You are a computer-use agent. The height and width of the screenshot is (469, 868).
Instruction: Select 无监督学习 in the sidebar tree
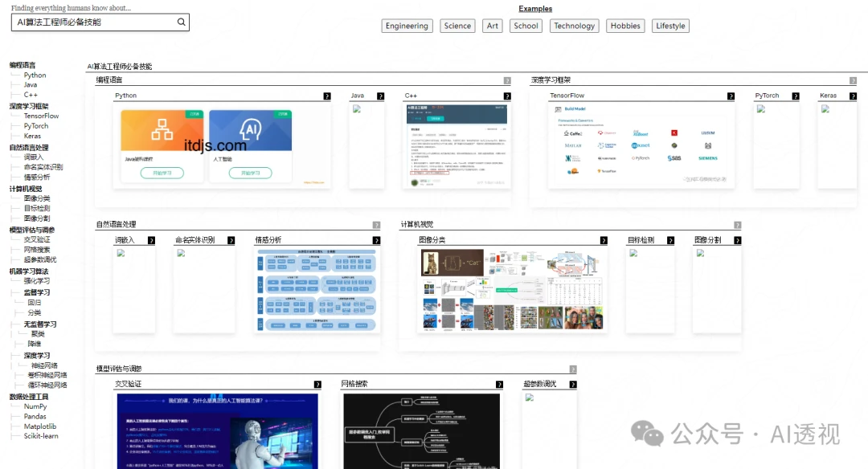pos(40,324)
